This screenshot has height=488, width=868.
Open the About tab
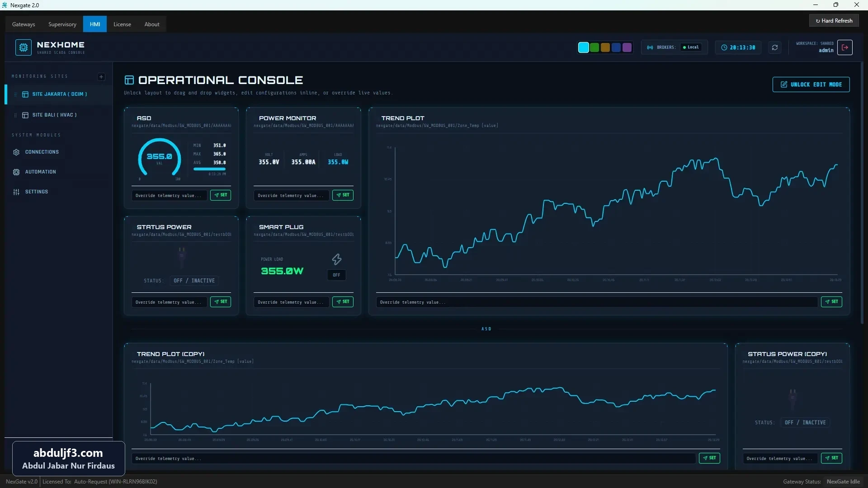click(x=152, y=24)
